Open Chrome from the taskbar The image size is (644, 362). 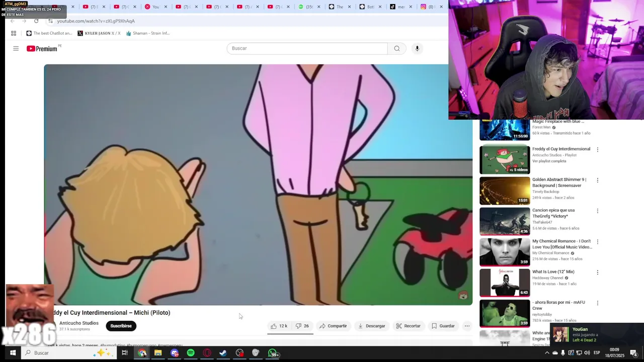[142, 353]
